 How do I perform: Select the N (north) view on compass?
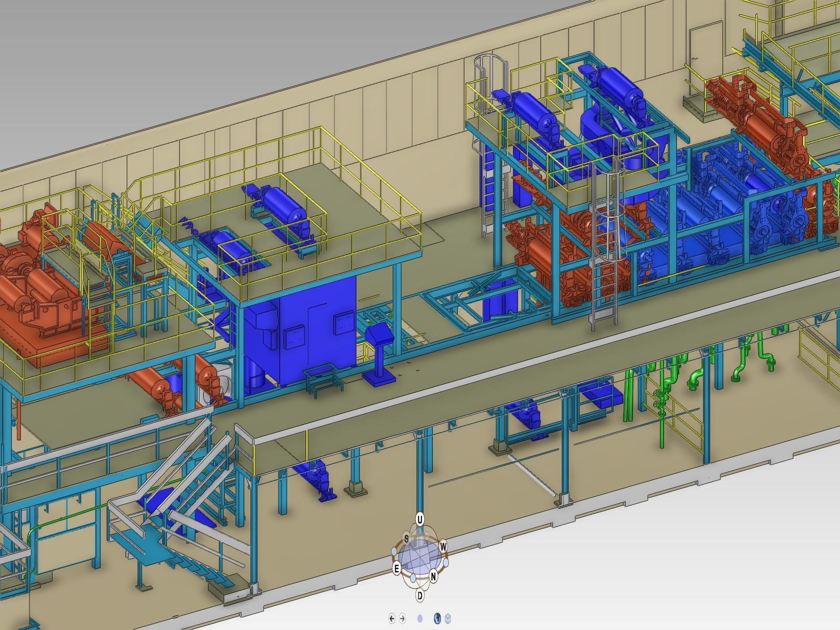coord(434,576)
